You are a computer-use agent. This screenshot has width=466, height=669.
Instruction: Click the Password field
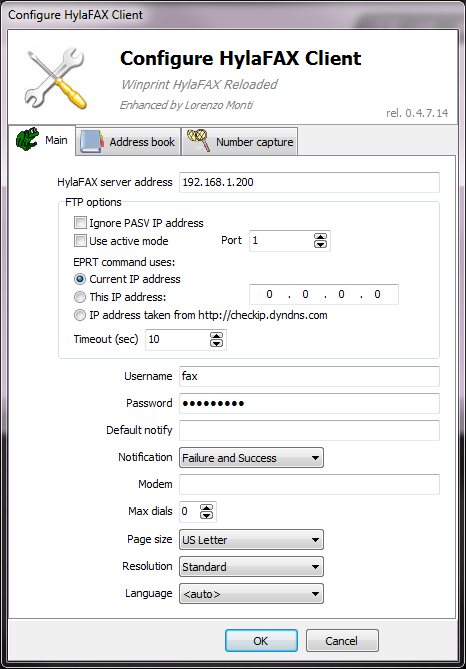coord(309,403)
